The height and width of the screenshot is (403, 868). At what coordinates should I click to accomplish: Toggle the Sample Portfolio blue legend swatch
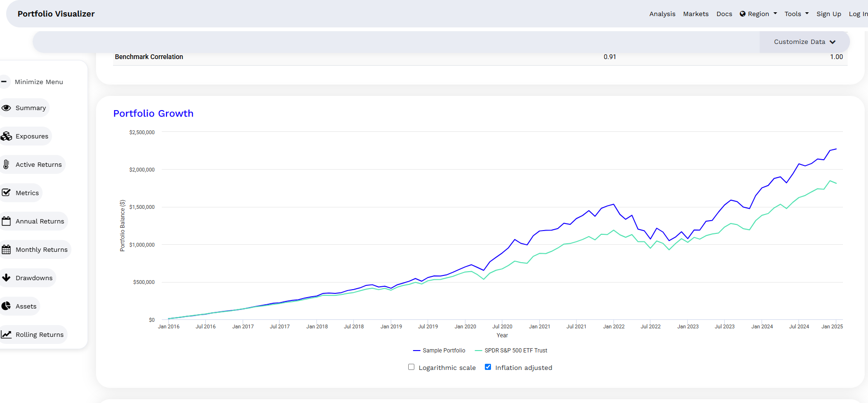tap(416, 351)
